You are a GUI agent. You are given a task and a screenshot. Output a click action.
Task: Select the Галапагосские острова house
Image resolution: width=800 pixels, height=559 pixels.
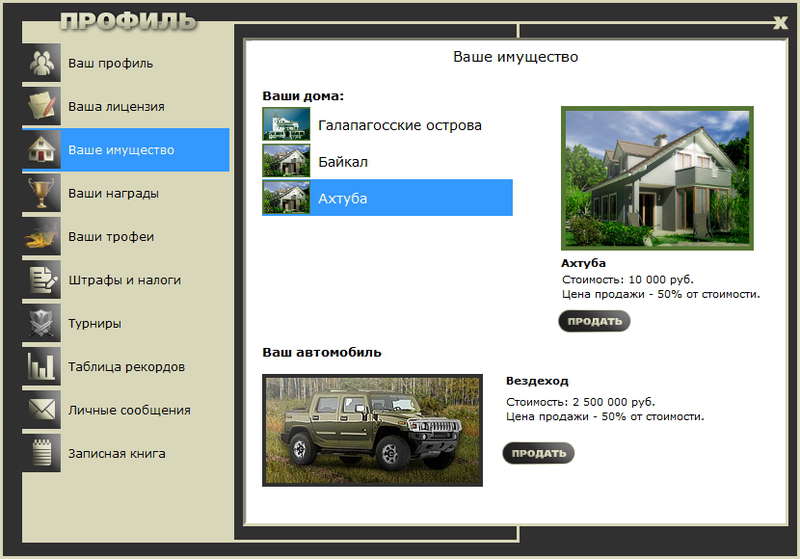387,124
